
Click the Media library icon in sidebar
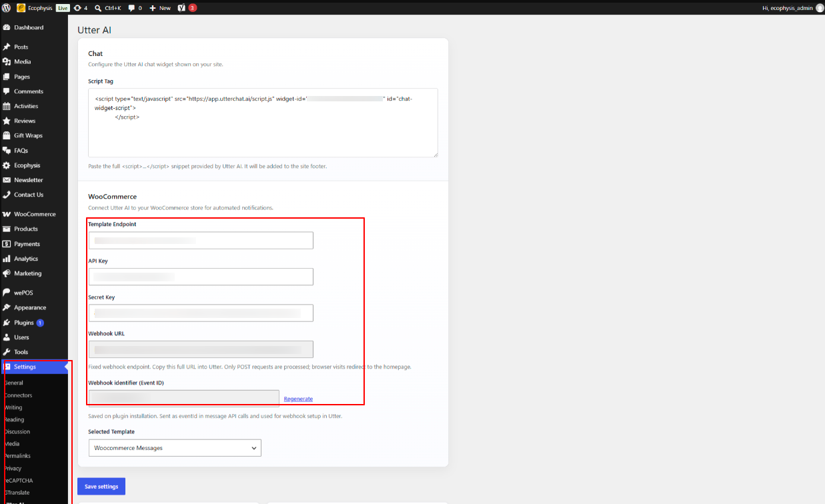[x=7, y=61]
